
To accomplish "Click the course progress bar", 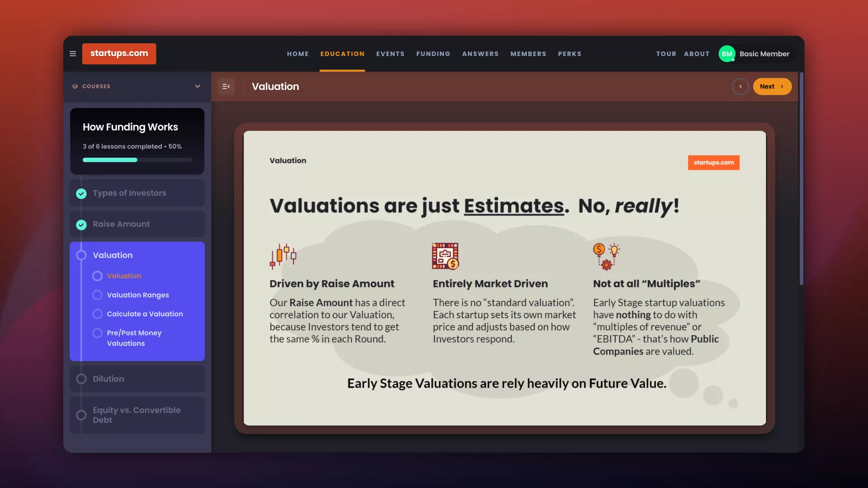I will [137, 160].
